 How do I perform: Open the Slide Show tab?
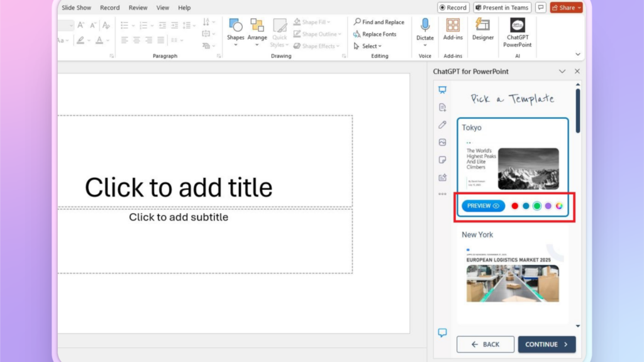click(76, 8)
